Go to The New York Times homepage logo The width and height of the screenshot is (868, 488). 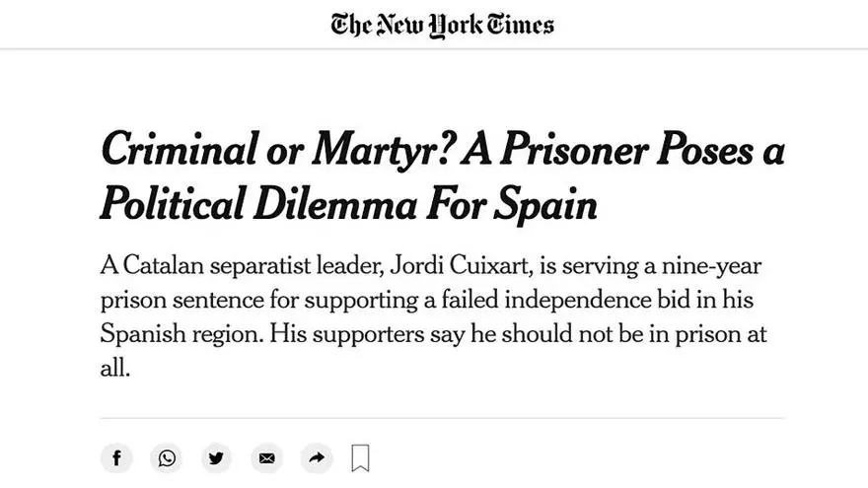point(442,25)
